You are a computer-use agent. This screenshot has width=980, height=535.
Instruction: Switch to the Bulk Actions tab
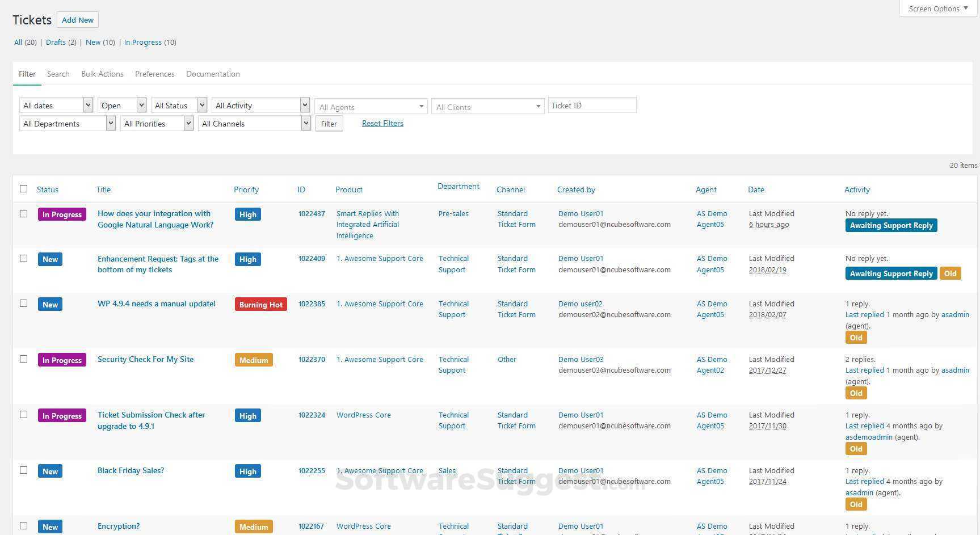[102, 74]
